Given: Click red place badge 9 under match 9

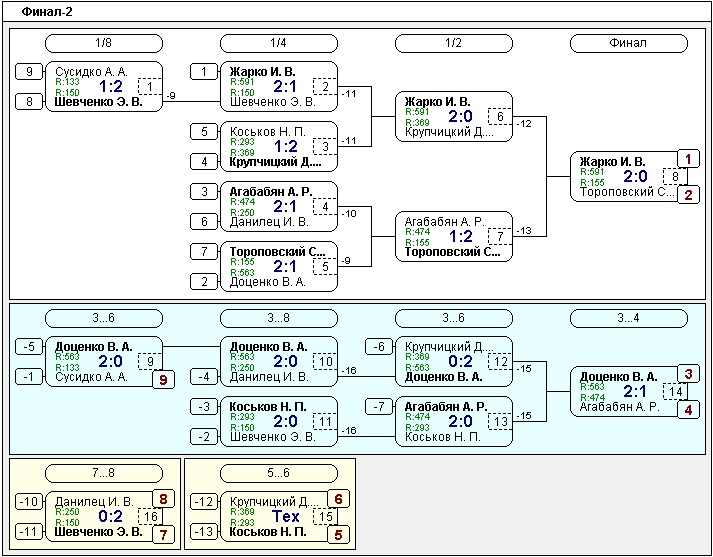Looking at the screenshot, I should tap(163, 380).
